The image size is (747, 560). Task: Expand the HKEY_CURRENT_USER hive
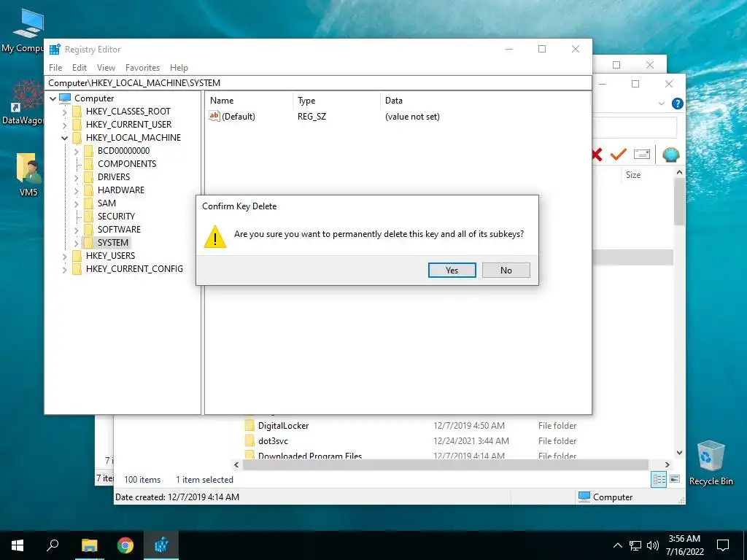65,125
